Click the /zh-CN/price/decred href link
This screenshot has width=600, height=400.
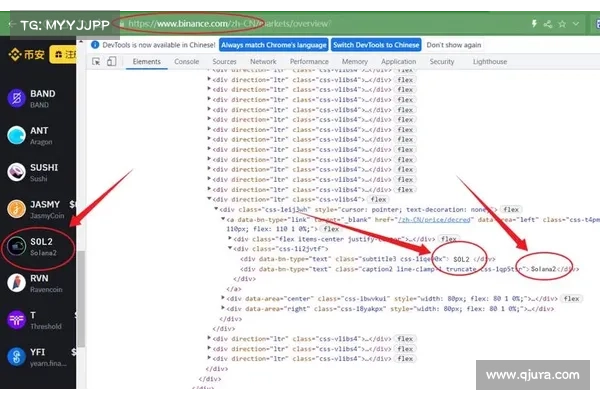[x=434, y=220]
